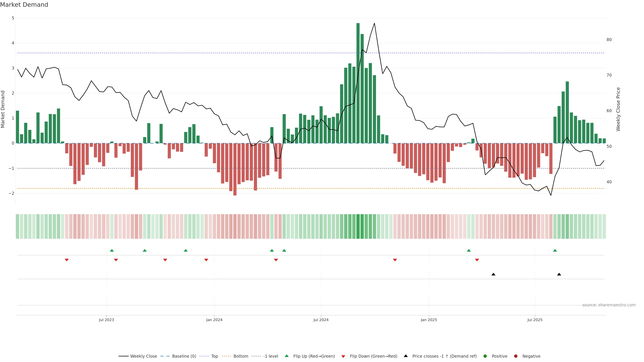
Task: Click the green triangle icon in the Flip Up legend entry
Action: (x=287, y=356)
